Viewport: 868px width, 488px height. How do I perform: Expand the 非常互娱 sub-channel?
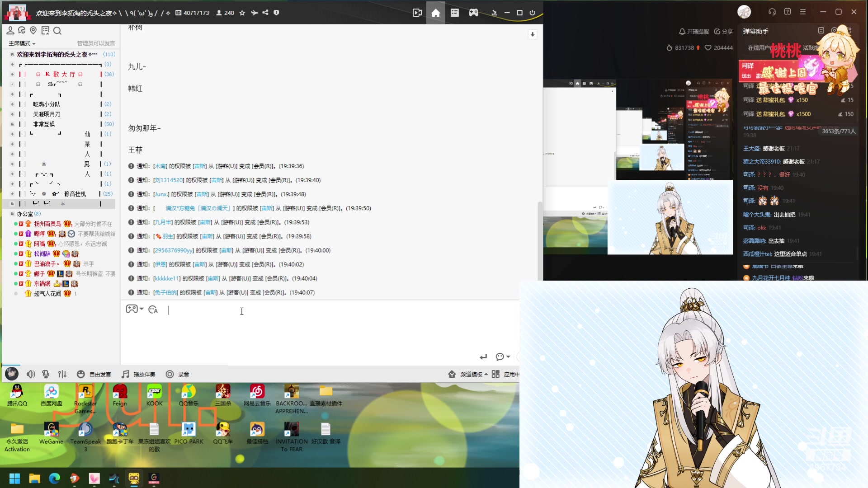coord(12,124)
